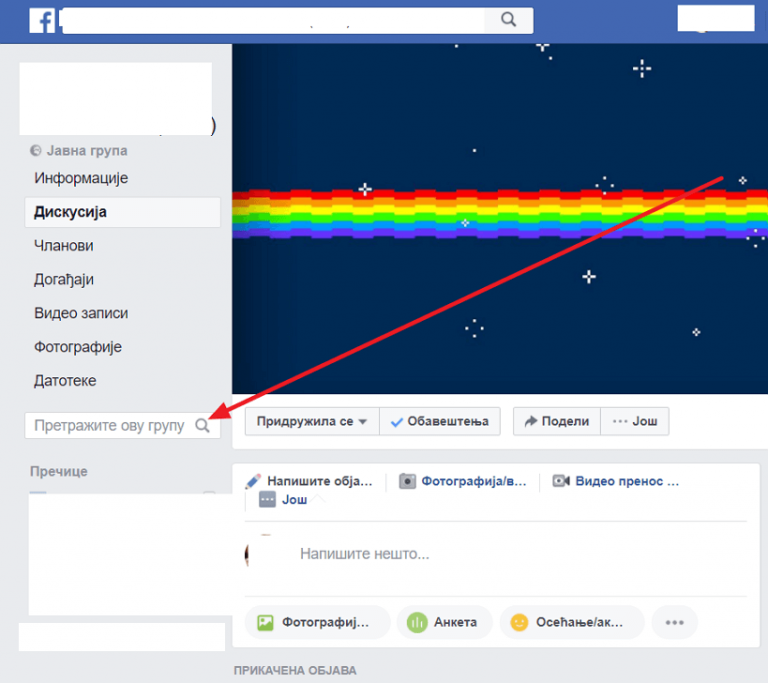This screenshot has height=683, width=768.
Task: Click the share arrow icon
Action: tap(530, 421)
